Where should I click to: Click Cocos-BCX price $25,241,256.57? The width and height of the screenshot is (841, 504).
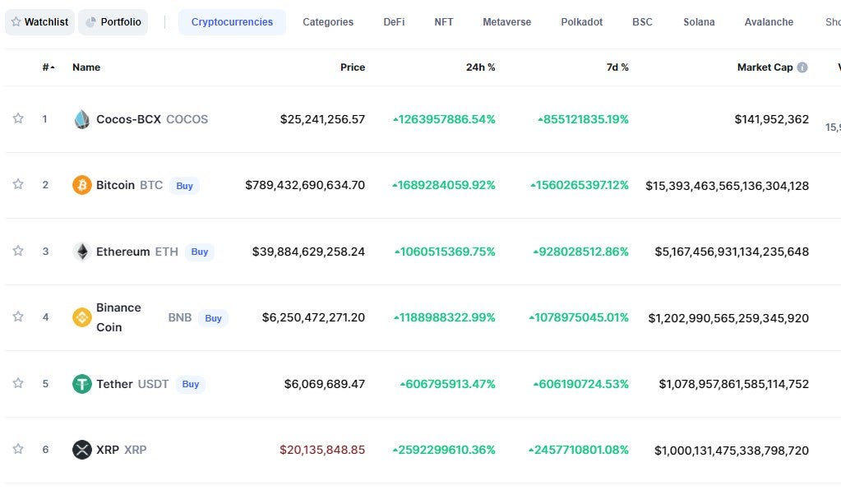(322, 119)
